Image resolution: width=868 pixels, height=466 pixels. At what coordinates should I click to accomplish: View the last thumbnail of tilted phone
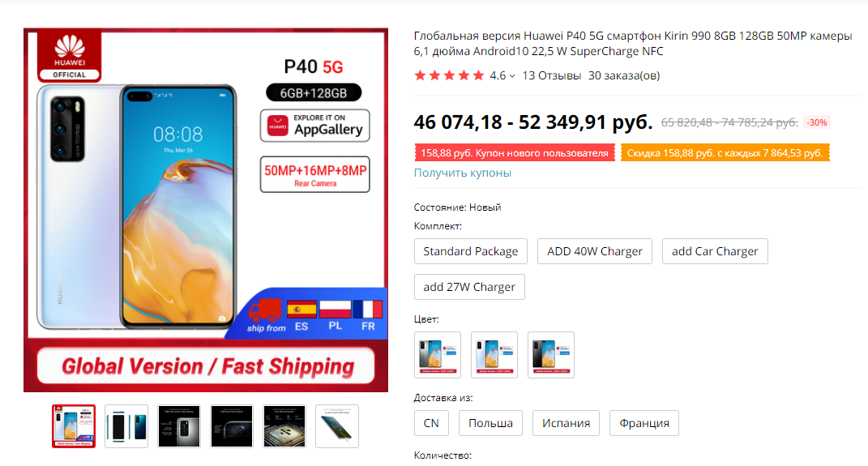pyautogui.click(x=337, y=426)
